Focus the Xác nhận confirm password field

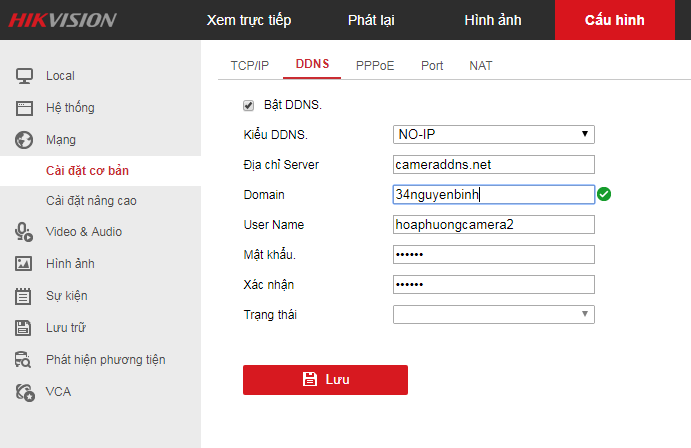pos(494,284)
